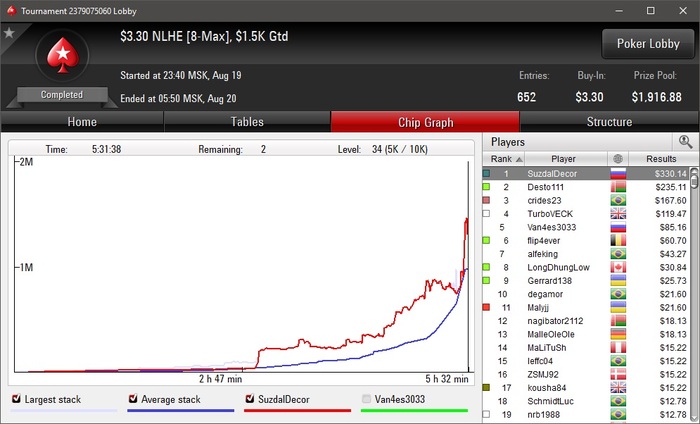Viewport: 700px width, 424px height.
Task: Click MaLiTuSh's Peru flag icon
Action: (x=618, y=348)
